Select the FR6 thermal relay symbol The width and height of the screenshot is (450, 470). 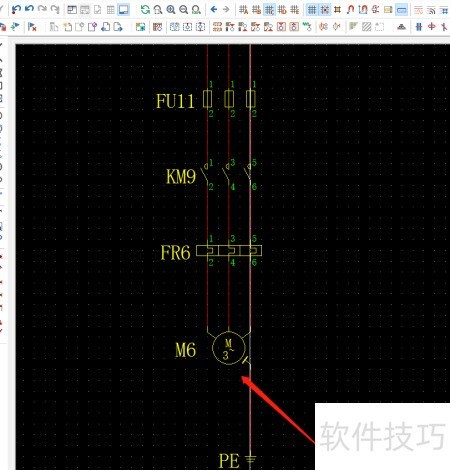coord(229,251)
